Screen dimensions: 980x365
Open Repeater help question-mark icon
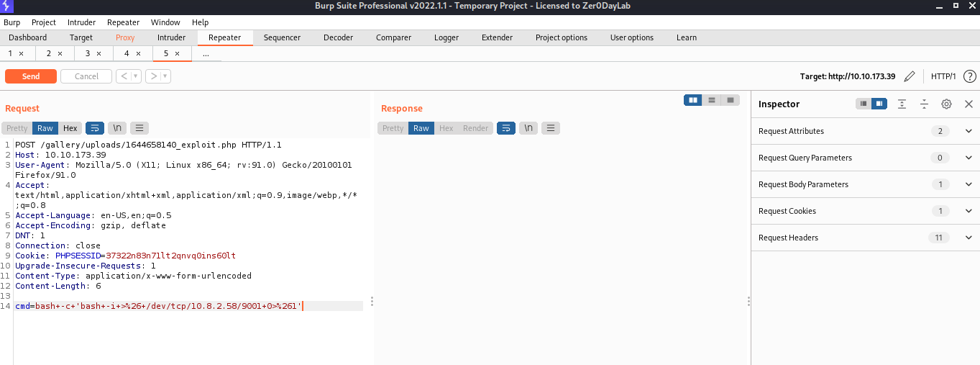(969, 76)
